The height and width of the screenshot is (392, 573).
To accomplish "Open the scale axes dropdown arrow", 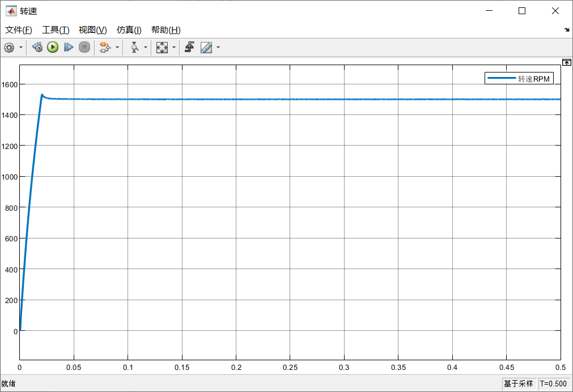I will (173, 48).
